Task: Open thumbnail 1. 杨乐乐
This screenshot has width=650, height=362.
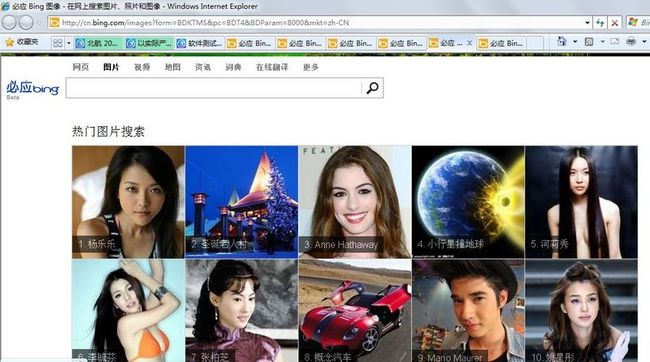Action: [128, 202]
